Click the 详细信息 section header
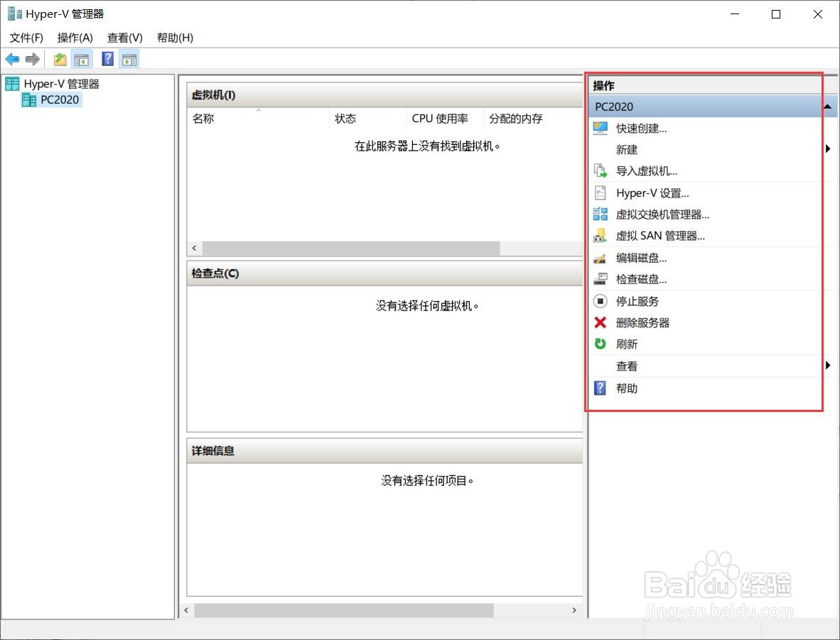Viewport: 840px width, 640px height. (384, 451)
